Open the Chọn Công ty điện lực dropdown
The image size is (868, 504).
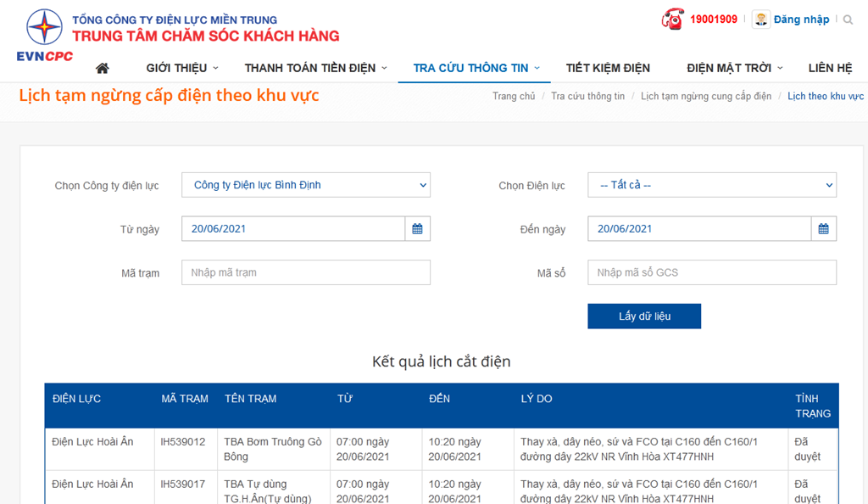pos(305,185)
